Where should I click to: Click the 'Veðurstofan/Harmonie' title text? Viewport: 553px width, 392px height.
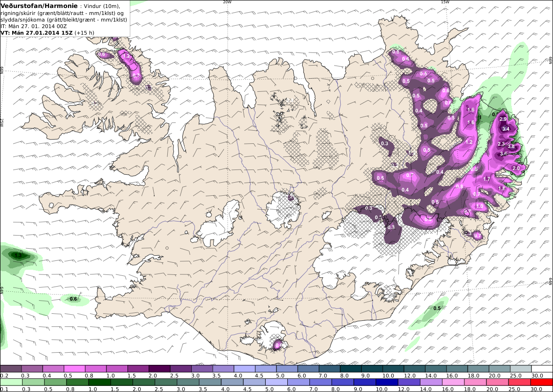(39, 6)
